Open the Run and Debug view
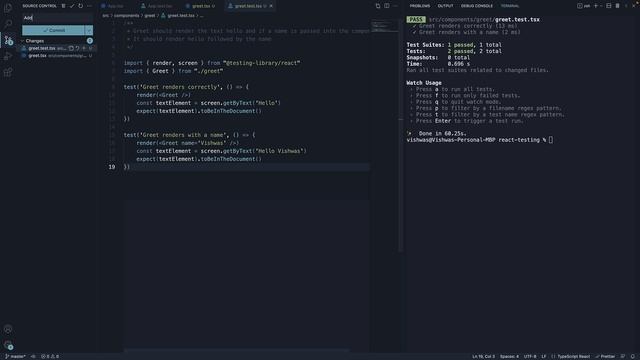 coord(8,56)
